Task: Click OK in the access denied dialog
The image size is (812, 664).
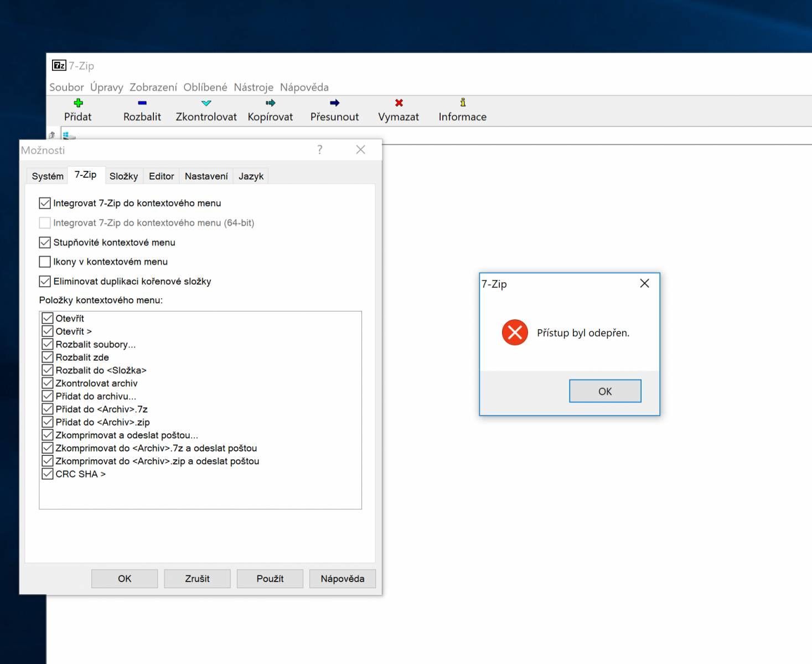Action: [605, 391]
